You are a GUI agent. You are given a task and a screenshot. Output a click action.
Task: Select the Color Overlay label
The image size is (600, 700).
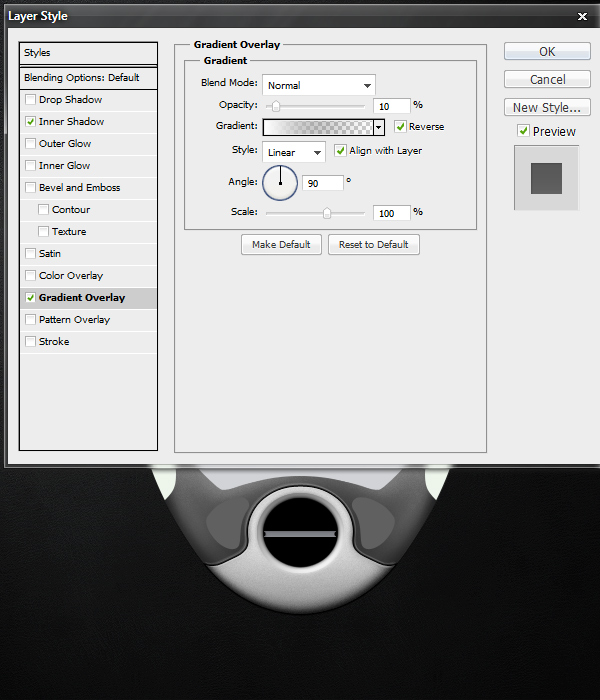[71, 275]
